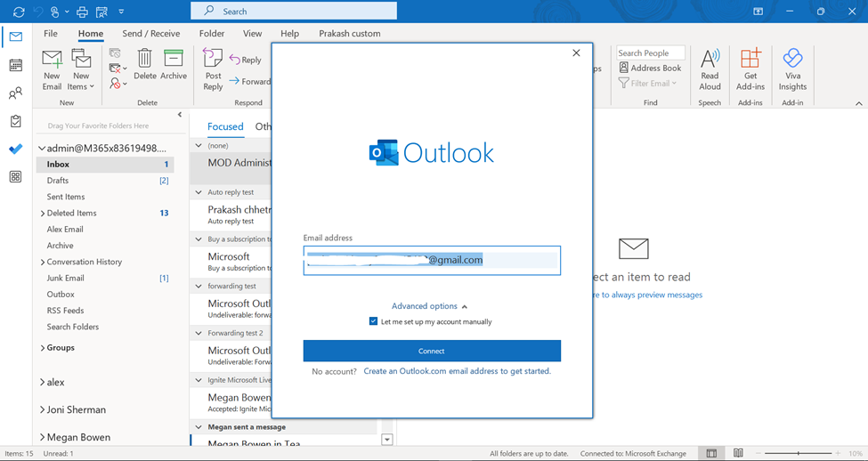Open the New Items dropdown
Viewport: 868px width, 461px height.
point(81,69)
